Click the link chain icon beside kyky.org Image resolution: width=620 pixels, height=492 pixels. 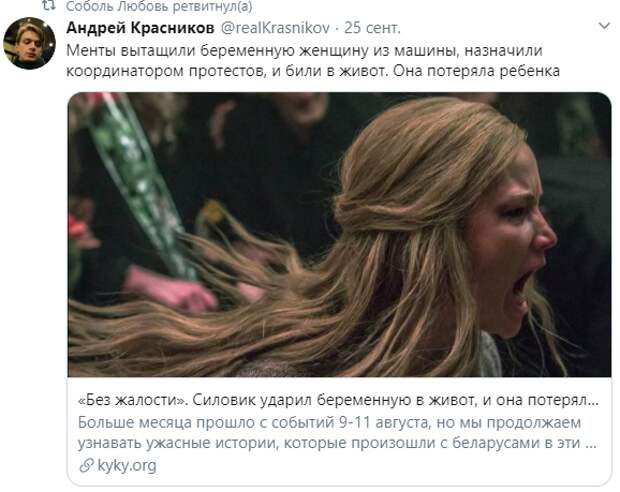click(86, 466)
